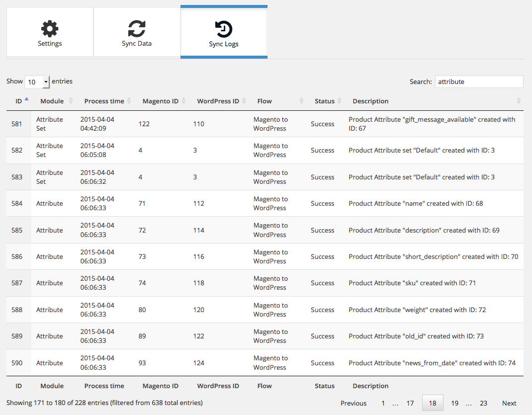Screen dimensions: 532x415
Task: Go to the Next page
Action: (509, 403)
